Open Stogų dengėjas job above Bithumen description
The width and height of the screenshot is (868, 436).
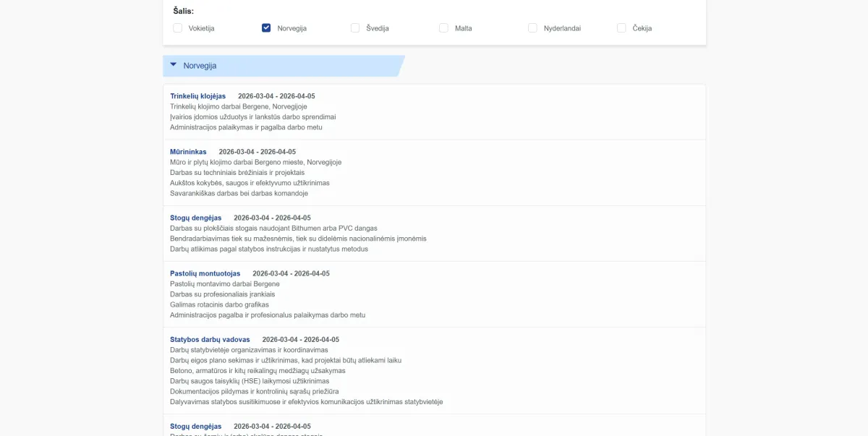(195, 218)
